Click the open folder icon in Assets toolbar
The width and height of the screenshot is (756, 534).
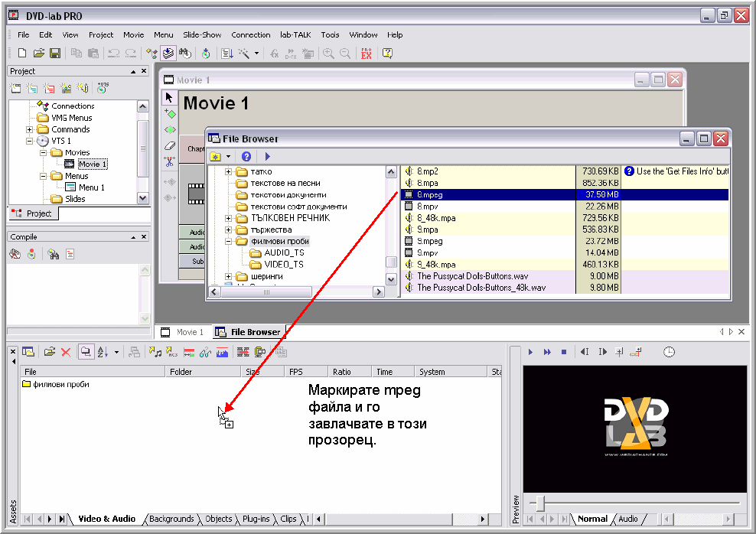pos(49,352)
